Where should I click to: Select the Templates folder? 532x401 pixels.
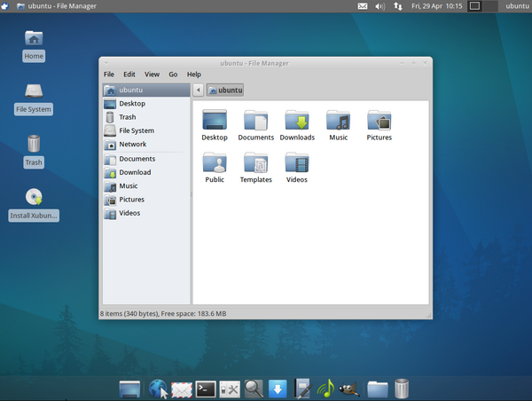point(255,161)
